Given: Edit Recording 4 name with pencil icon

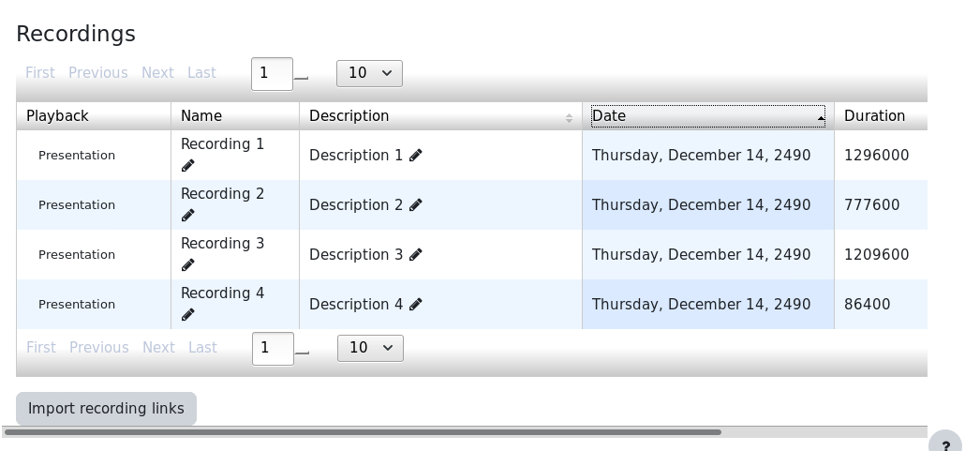Looking at the screenshot, I should click(187, 315).
